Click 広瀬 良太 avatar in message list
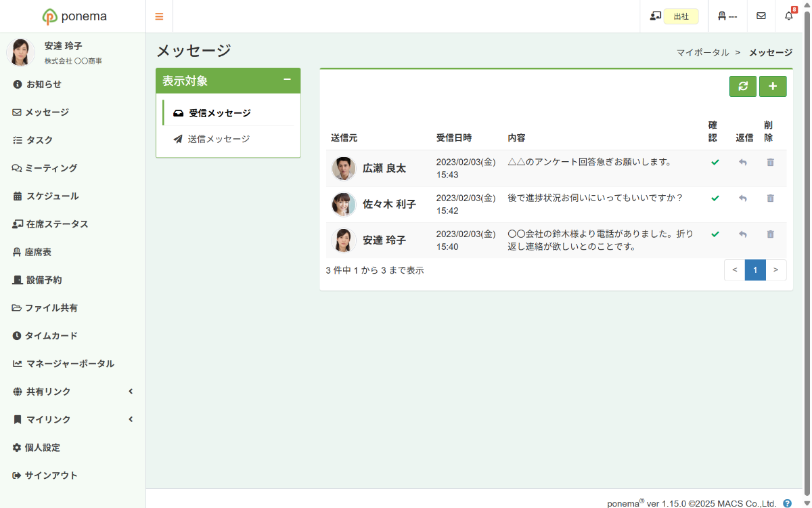 click(344, 168)
